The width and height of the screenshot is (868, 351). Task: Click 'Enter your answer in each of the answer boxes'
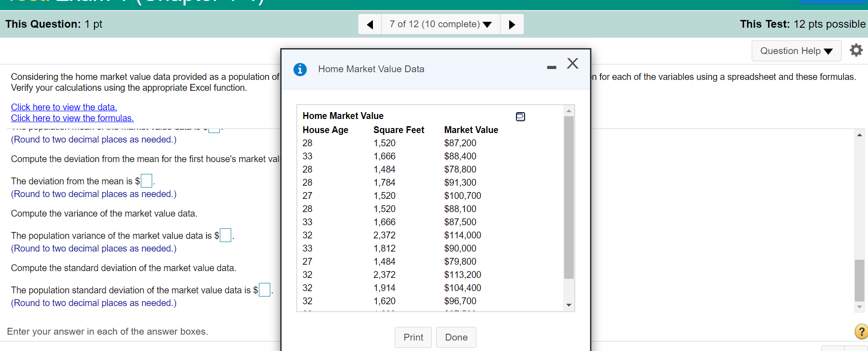point(107,331)
